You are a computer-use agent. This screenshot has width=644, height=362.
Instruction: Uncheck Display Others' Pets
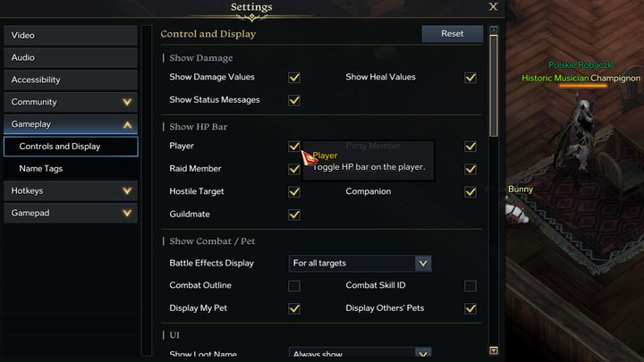coord(470,309)
